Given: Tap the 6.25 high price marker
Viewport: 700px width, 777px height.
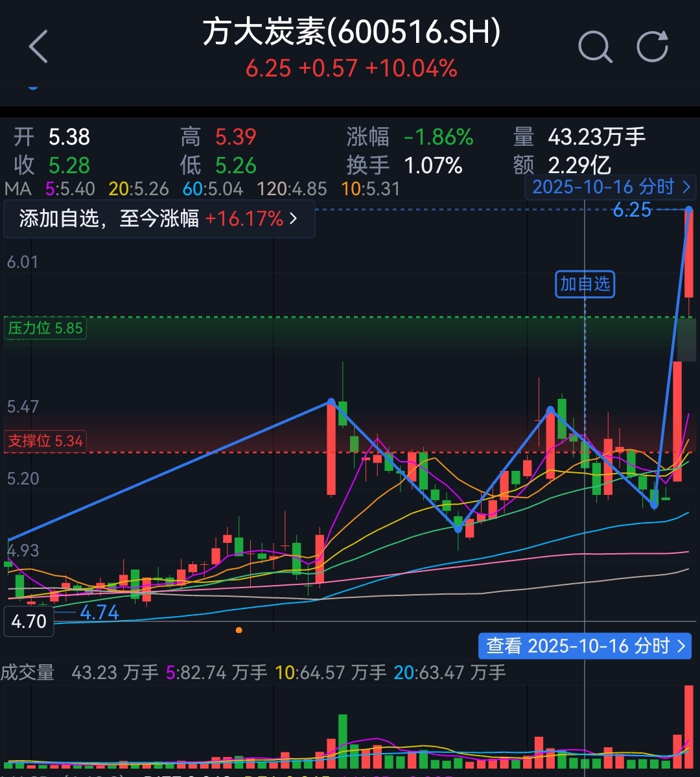Looking at the screenshot, I should tap(632, 209).
